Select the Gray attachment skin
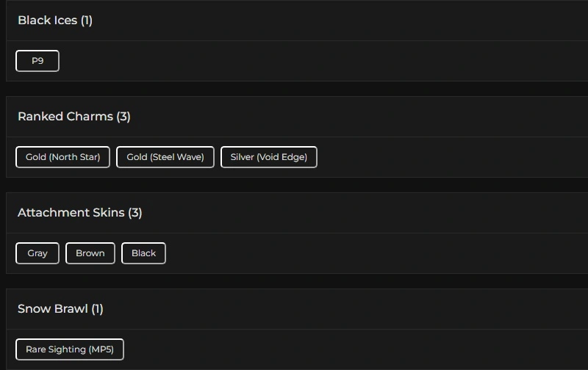This screenshot has width=588, height=370. pos(37,253)
